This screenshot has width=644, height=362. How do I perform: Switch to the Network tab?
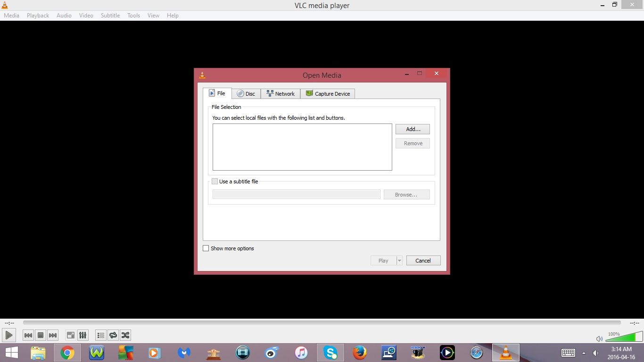[281, 93]
